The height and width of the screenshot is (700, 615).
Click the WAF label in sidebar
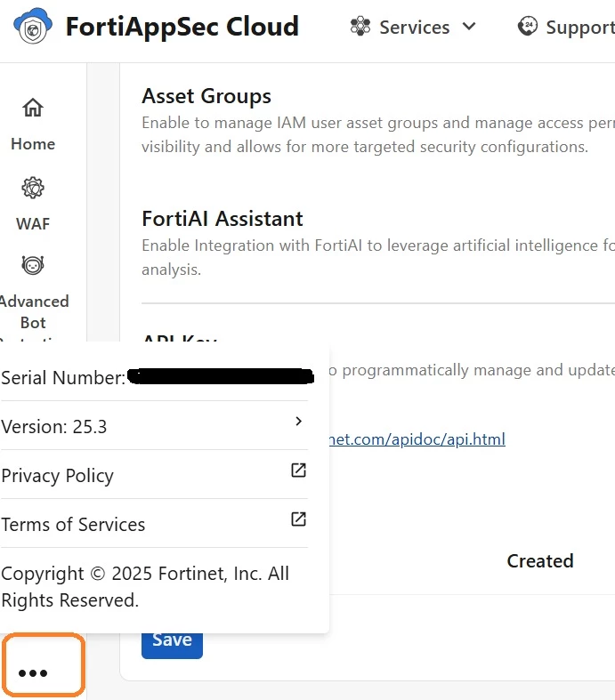pyautogui.click(x=33, y=223)
